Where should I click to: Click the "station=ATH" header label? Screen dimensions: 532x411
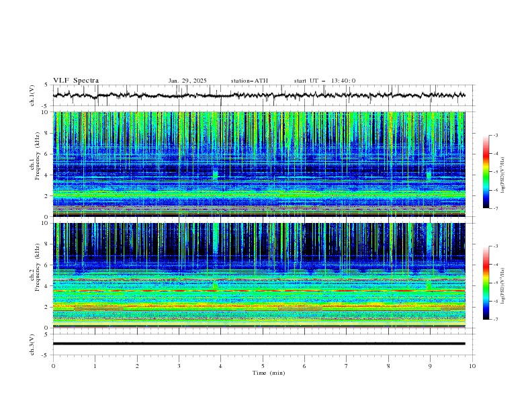pyautogui.click(x=249, y=81)
